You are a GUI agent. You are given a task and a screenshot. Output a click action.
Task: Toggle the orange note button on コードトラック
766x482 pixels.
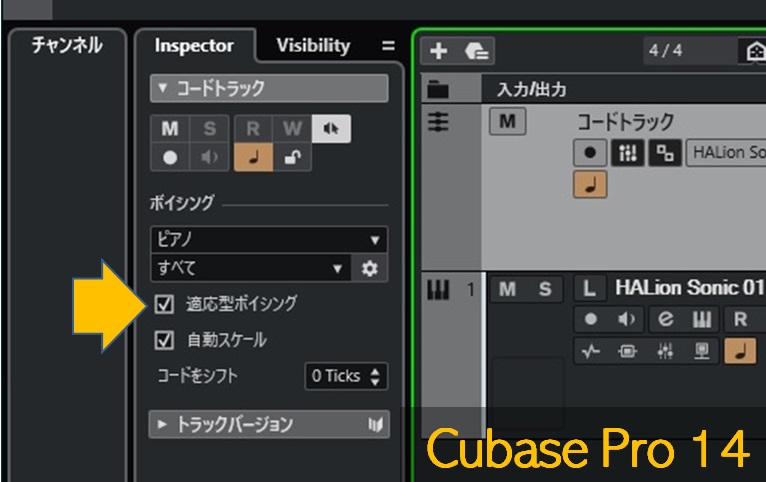590,185
